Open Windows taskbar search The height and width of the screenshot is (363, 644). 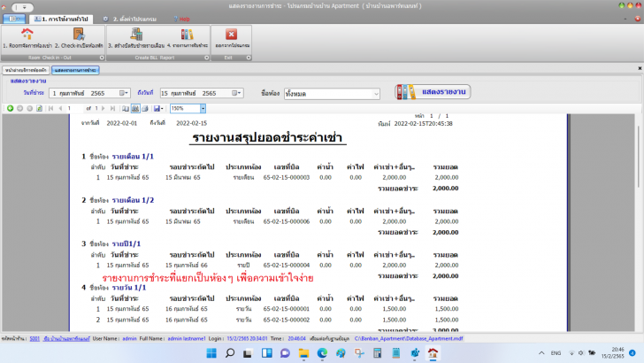click(x=230, y=353)
